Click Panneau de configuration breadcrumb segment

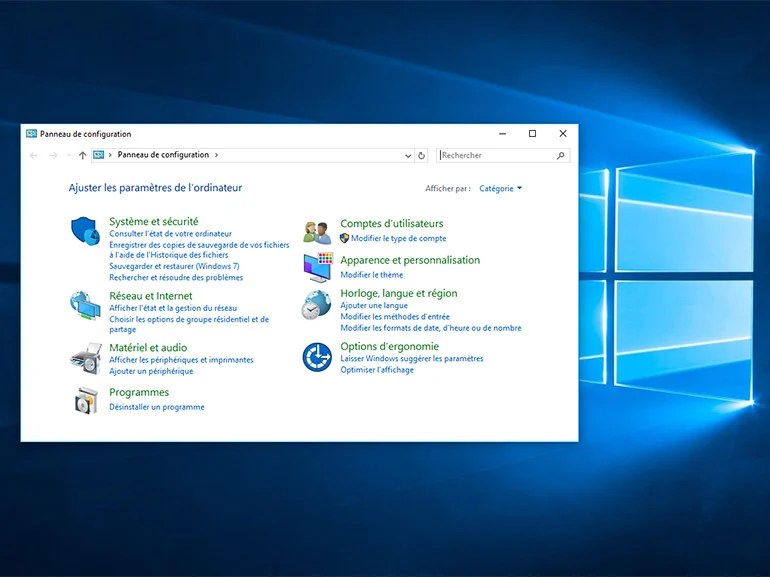point(163,155)
